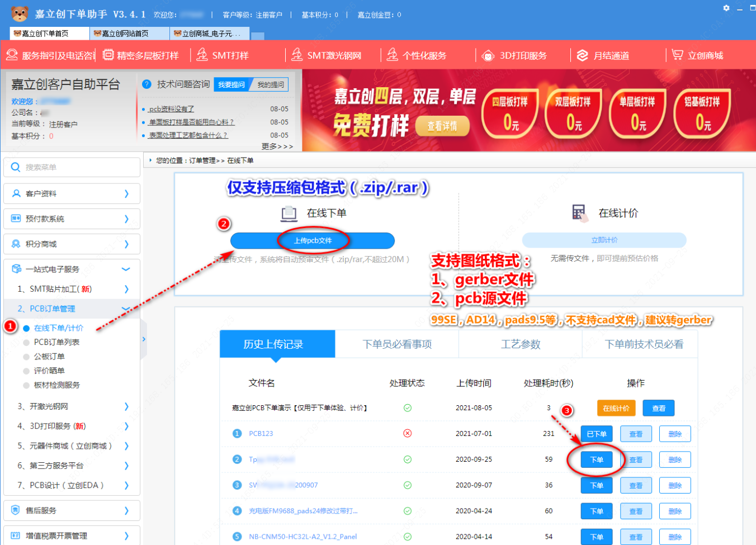The height and width of the screenshot is (545, 756).
Task: Select the 在线下单/计价 radio item
Action: point(26,328)
